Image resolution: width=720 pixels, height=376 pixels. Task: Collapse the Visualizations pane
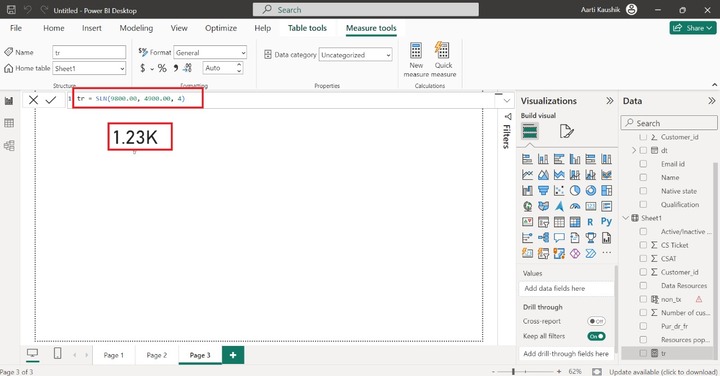tap(609, 101)
